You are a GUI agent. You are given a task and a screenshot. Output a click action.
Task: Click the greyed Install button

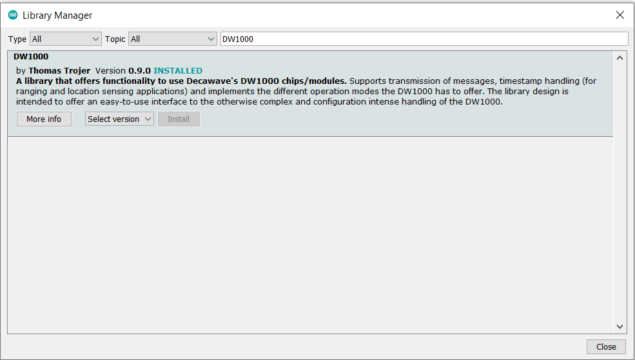pyautogui.click(x=179, y=119)
